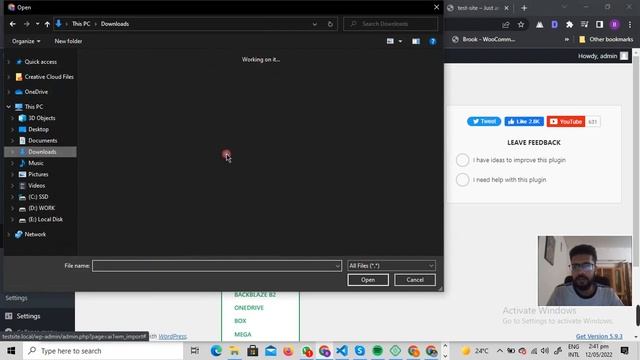Click the Task View taskbar icon

pos(195,351)
